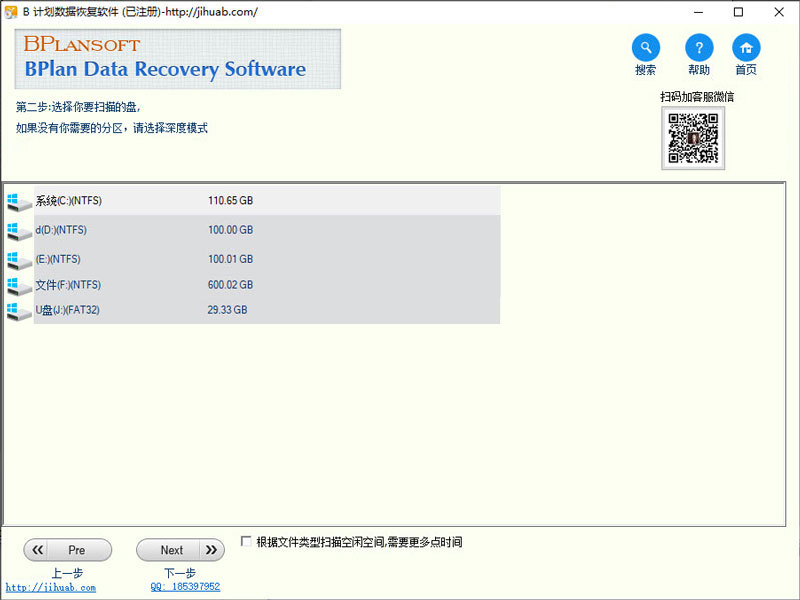Click the customer service QR code
Screen dimensions: 800x600
point(693,138)
